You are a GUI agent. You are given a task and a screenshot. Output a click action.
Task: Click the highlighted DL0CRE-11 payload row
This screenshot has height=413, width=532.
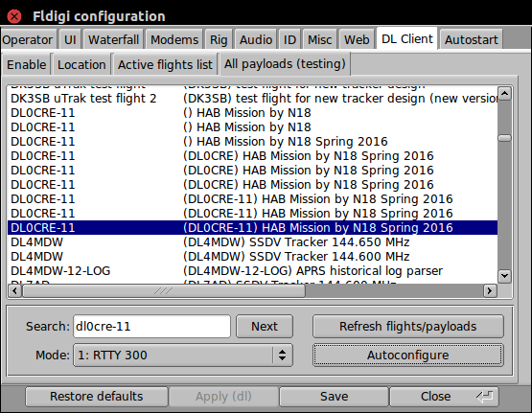coord(252,227)
